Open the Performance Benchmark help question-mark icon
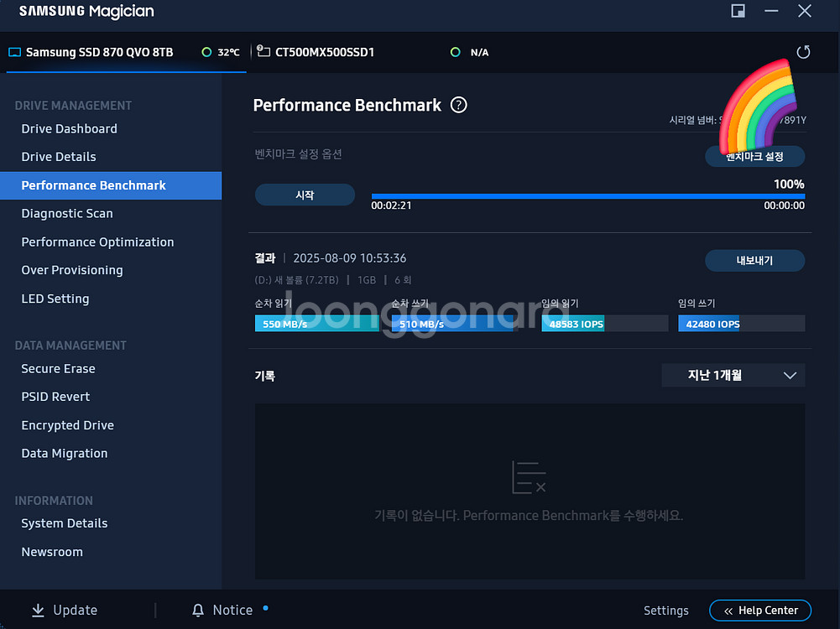Image resolution: width=840 pixels, height=629 pixels. [x=458, y=105]
